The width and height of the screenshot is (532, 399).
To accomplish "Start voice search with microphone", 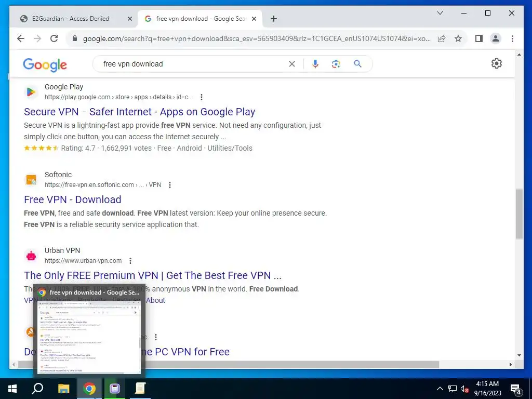I will 315,64.
